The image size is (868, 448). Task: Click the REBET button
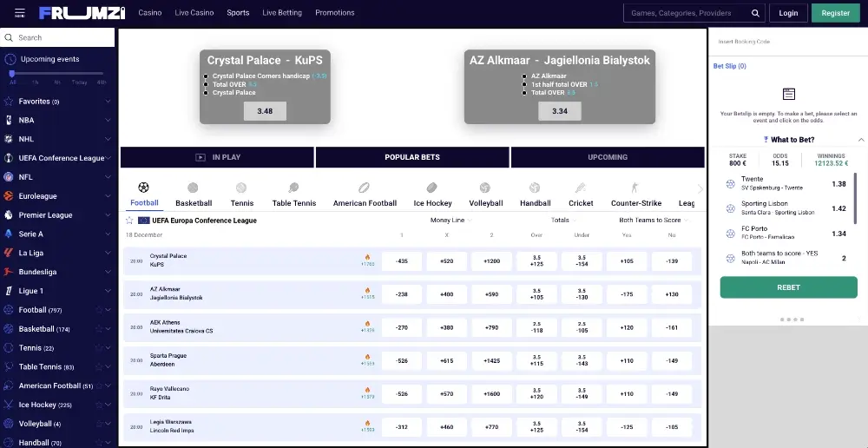click(x=788, y=287)
